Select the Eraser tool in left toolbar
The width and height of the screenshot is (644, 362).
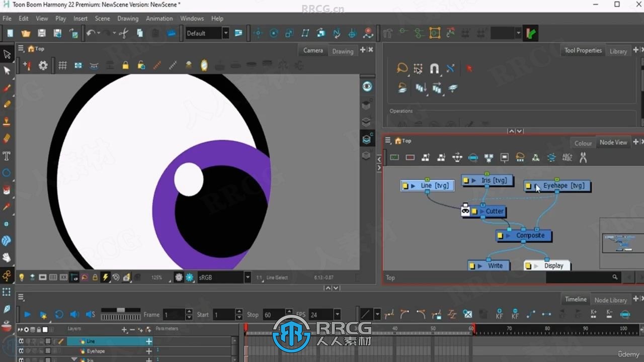tap(7, 138)
